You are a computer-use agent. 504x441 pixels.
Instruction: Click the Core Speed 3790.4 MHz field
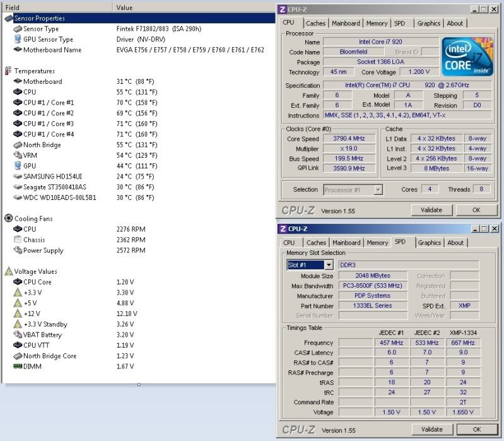click(349, 139)
